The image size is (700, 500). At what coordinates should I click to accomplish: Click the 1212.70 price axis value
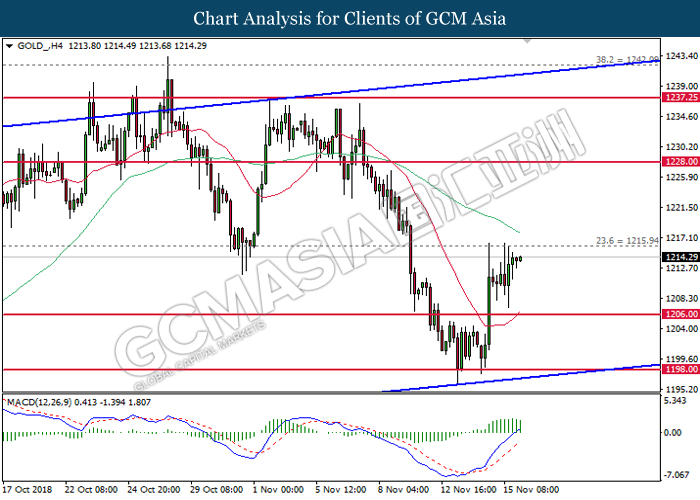681,268
